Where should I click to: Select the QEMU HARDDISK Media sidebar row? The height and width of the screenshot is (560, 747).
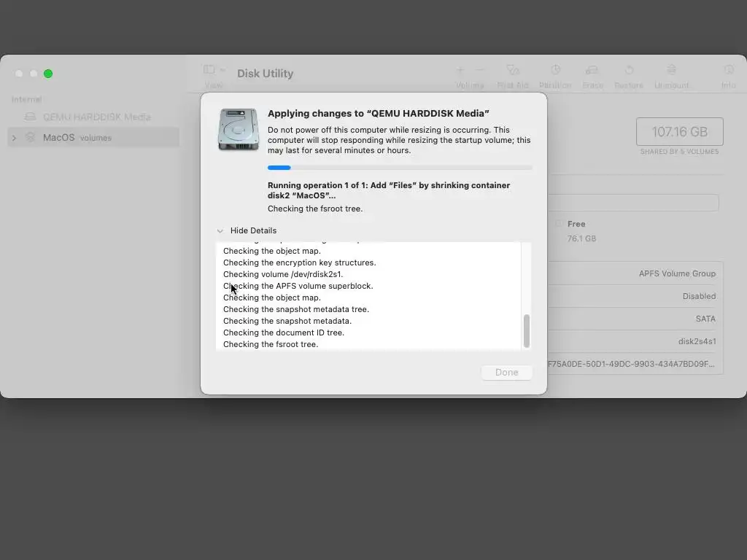(x=94, y=117)
